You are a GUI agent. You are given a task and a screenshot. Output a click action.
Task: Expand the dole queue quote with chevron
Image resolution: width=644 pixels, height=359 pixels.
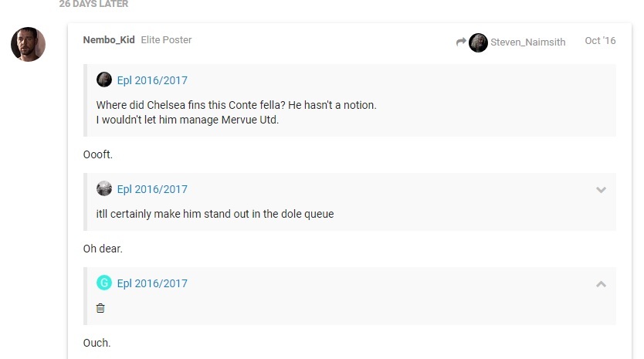[x=601, y=190]
